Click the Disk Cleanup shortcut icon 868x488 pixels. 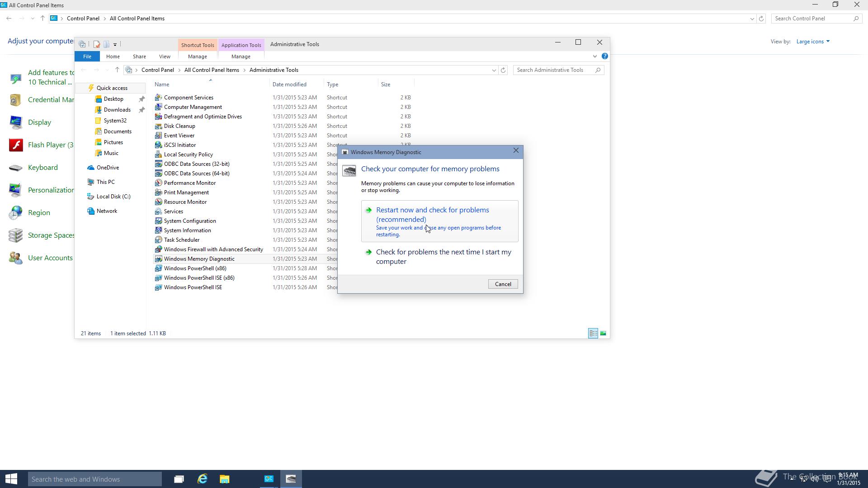point(158,126)
